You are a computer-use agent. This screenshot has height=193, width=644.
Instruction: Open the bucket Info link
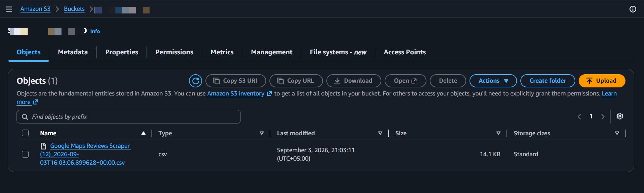tap(95, 31)
